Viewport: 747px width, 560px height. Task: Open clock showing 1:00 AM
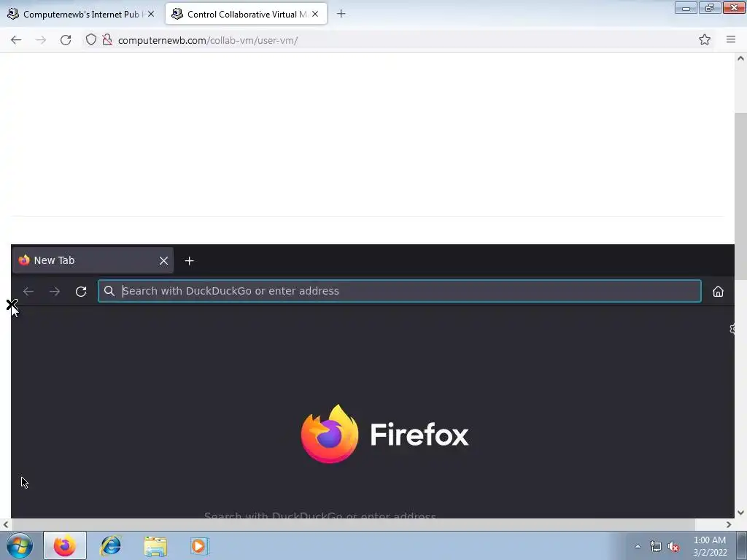point(709,546)
